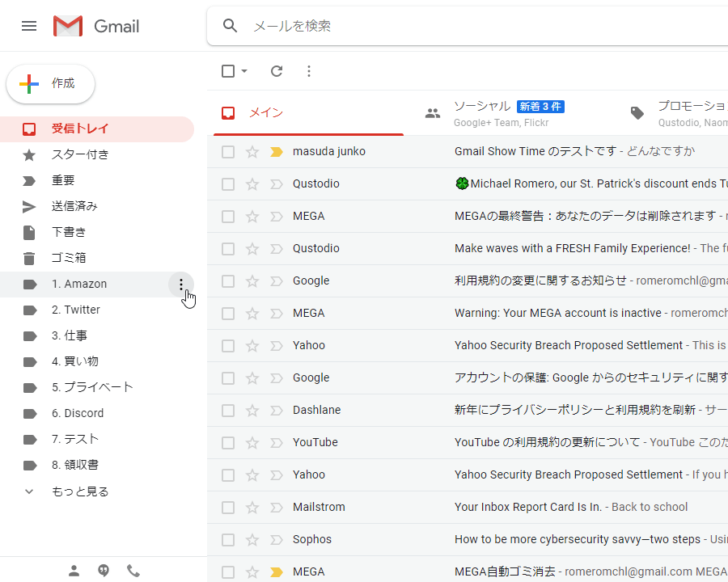Open YouTube の利用規約の更新について email
Screen dimensions: 728x582
coord(468,443)
